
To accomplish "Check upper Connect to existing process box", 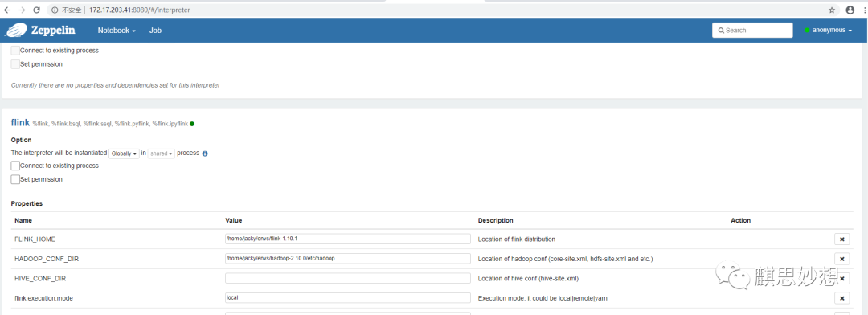I will (x=15, y=51).
